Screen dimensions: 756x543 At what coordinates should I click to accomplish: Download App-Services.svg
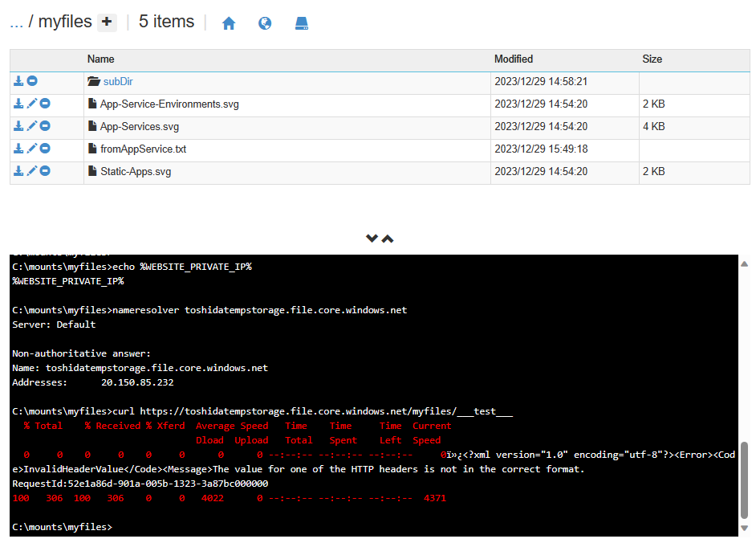pyautogui.click(x=18, y=126)
